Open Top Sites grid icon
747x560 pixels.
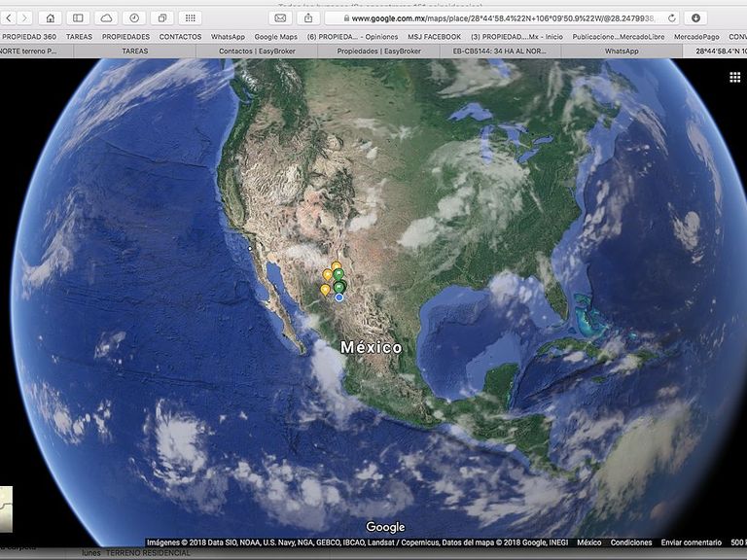[x=190, y=18]
